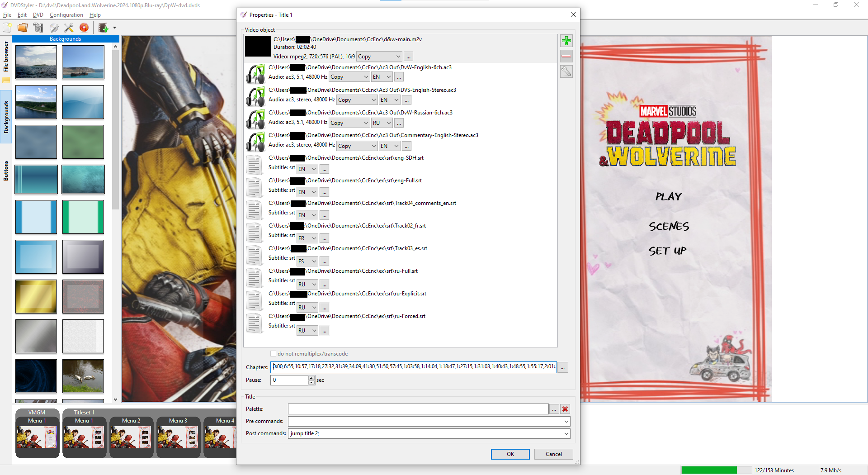Click the Burn DVD red disc icon
Image resolution: width=868 pixels, height=475 pixels.
(84, 28)
